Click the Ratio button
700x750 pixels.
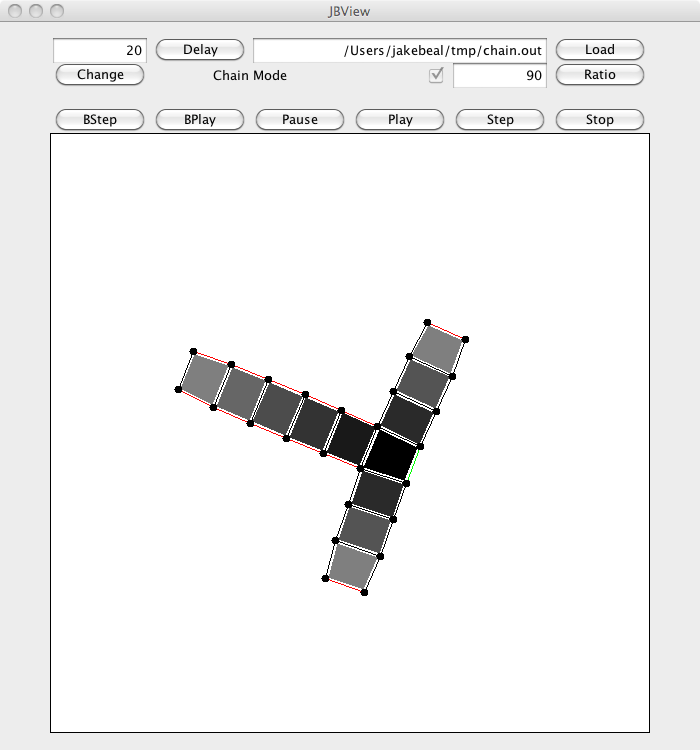point(600,75)
